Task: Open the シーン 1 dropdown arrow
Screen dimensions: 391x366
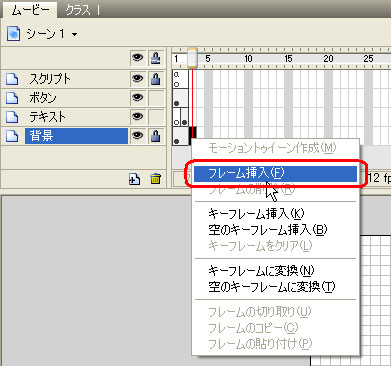Action: click(75, 34)
